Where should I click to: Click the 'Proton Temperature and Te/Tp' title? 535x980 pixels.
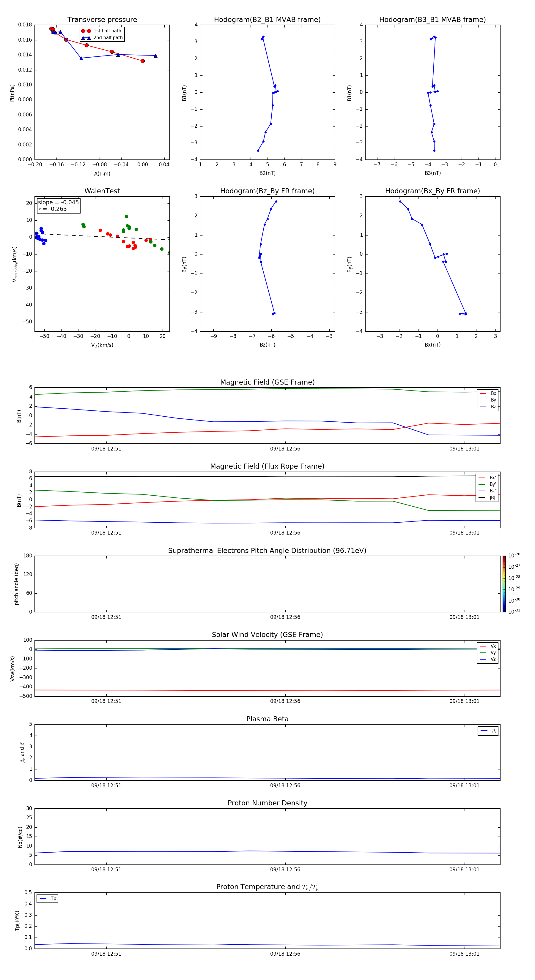[267, 887]
